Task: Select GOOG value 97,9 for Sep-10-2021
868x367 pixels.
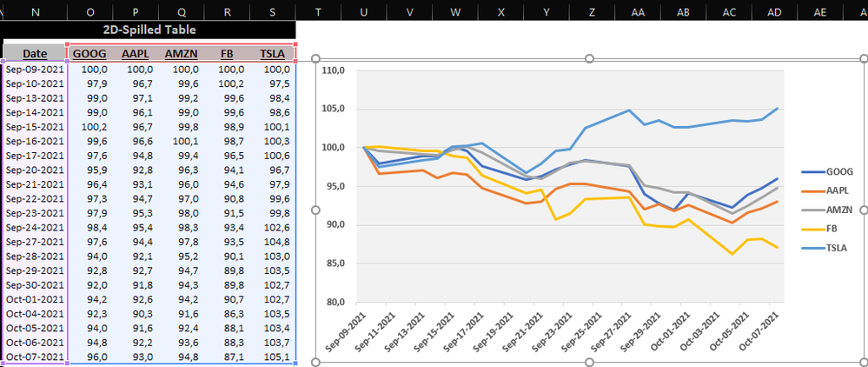Action: [89, 83]
